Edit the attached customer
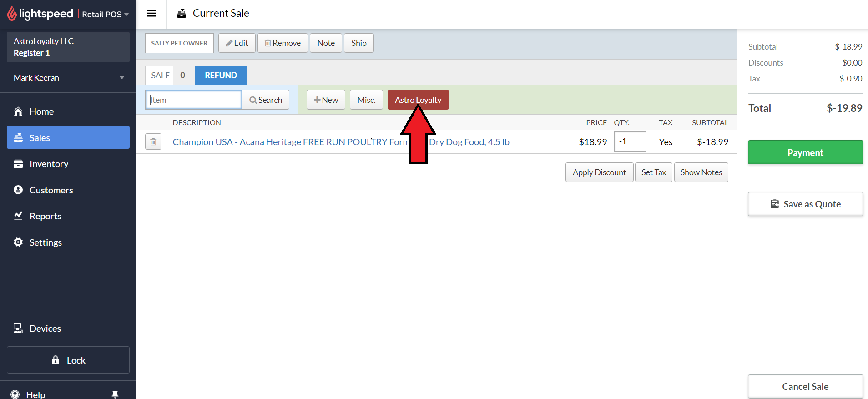868x399 pixels. pyautogui.click(x=237, y=43)
